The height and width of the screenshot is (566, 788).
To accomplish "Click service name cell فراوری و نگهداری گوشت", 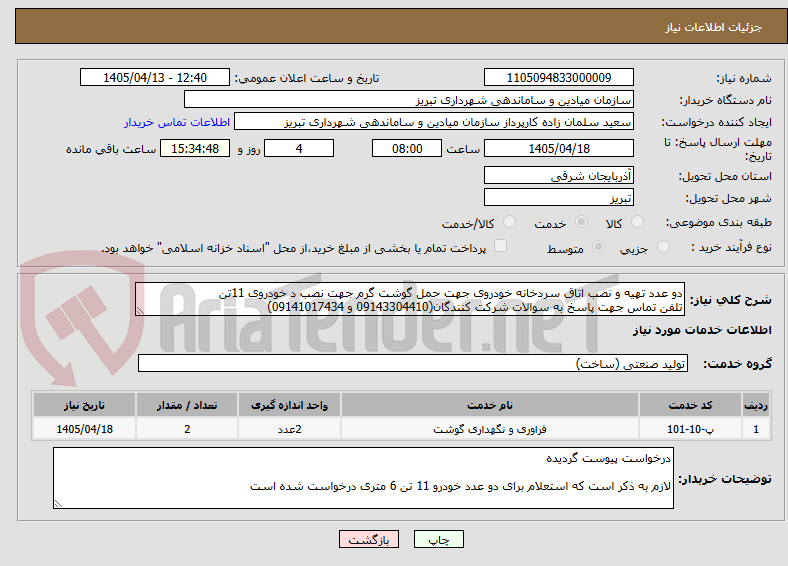I will pos(490,429).
